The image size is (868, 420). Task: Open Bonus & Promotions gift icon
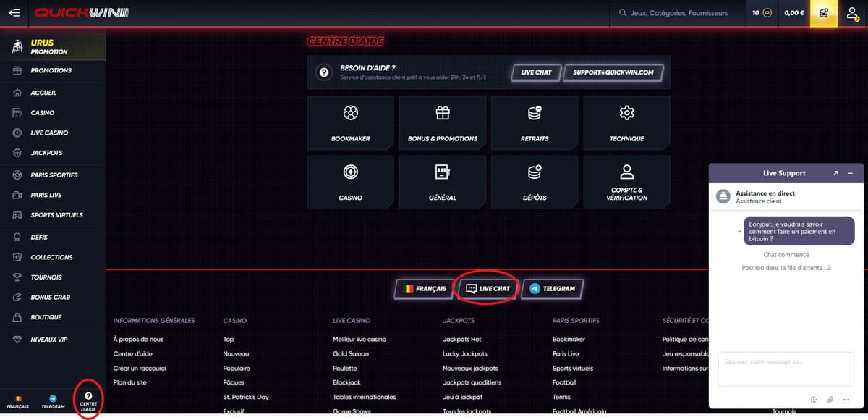(x=442, y=113)
